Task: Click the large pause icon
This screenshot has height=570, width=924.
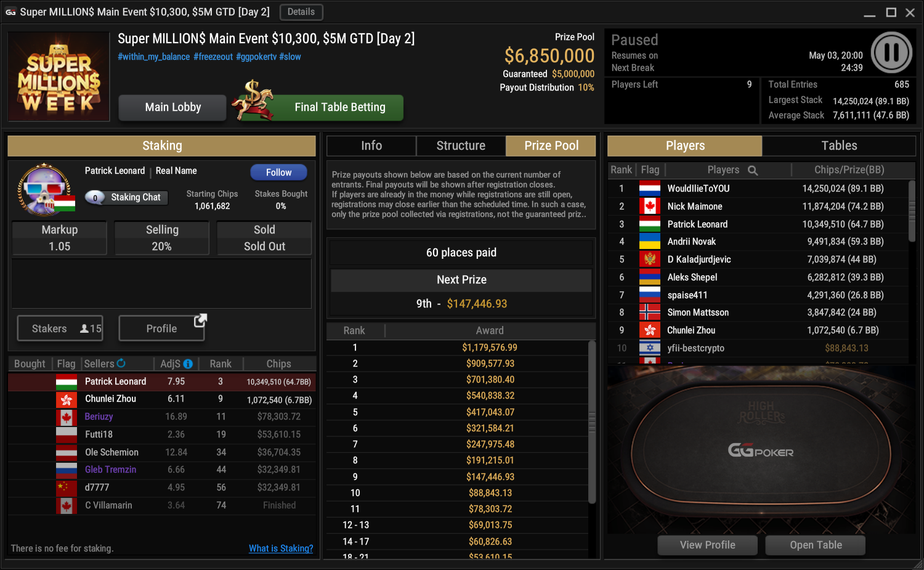Action: click(x=891, y=52)
